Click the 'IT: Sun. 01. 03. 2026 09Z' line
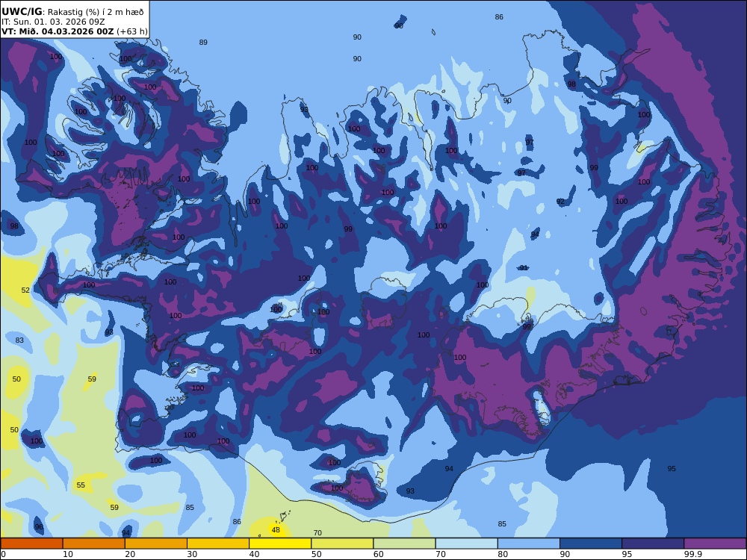 coord(53,22)
